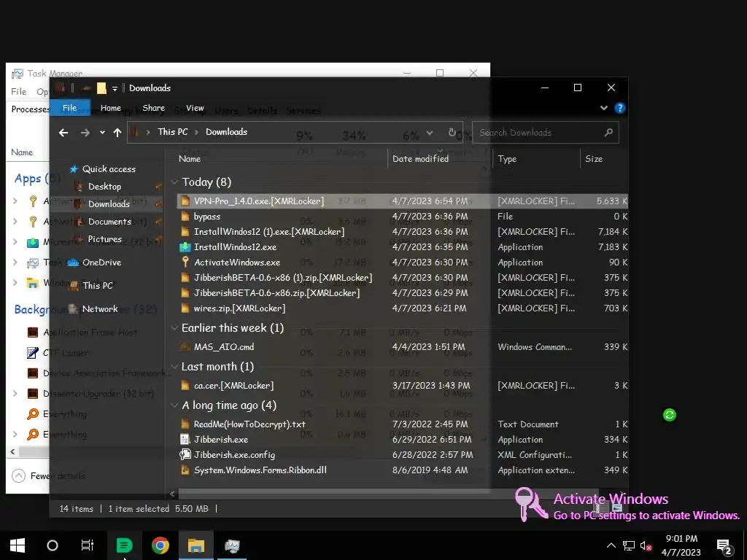Open Explorer Help icon

click(x=620, y=108)
